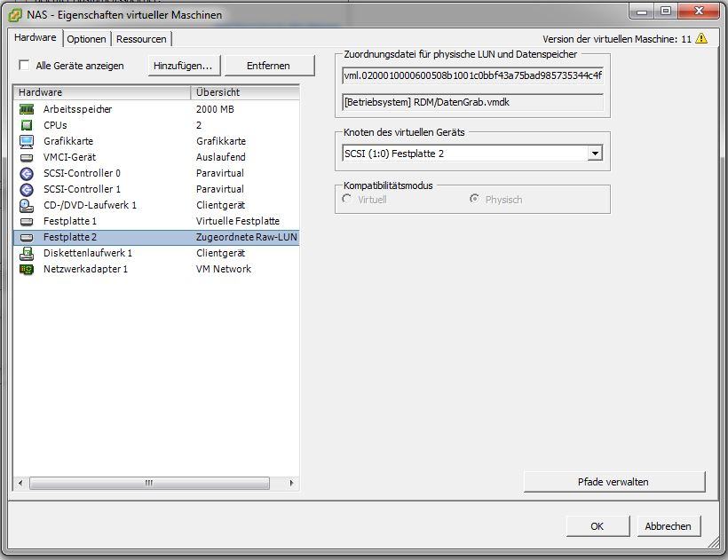Image resolution: width=728 pixels, height=560 pixels.
Task: Click the SCSI-Controller 1 icon
Action: click(27, 189)
